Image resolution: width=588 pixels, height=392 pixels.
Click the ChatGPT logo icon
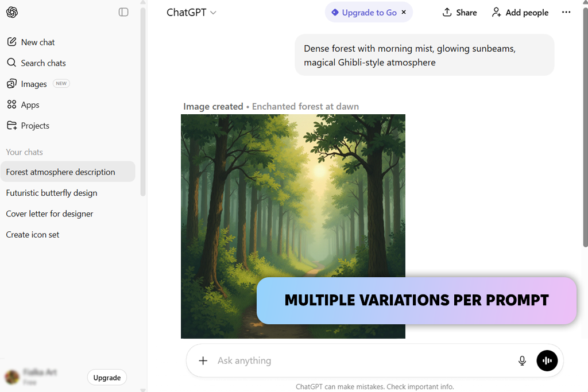[x=12, y=13]
